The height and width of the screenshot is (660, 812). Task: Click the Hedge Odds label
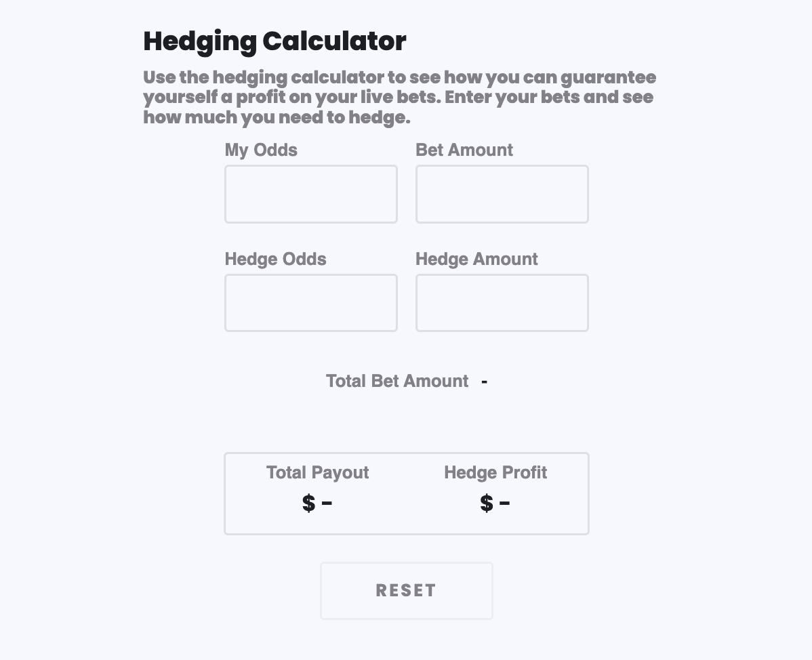[275, 259]
